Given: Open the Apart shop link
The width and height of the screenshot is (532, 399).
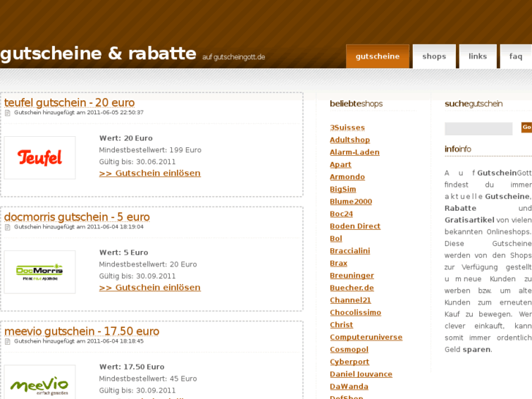Looking at the screenshot, I should coord(341,165).
